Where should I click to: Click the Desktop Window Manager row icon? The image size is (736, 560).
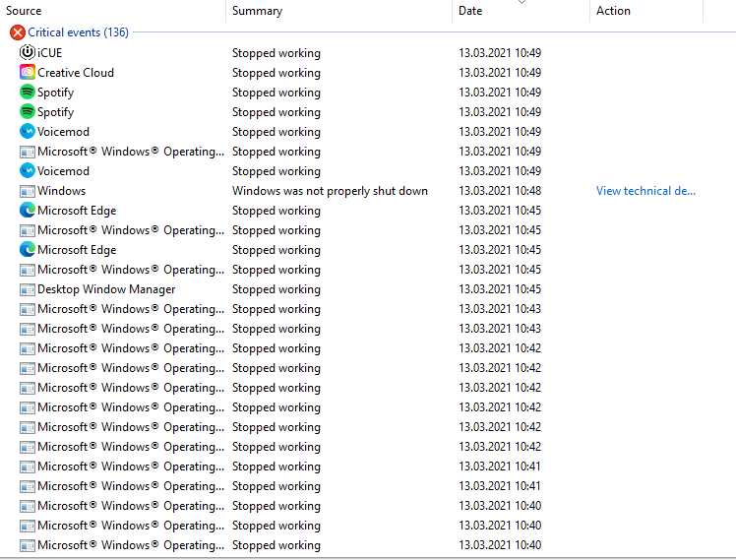click(28, 289)
